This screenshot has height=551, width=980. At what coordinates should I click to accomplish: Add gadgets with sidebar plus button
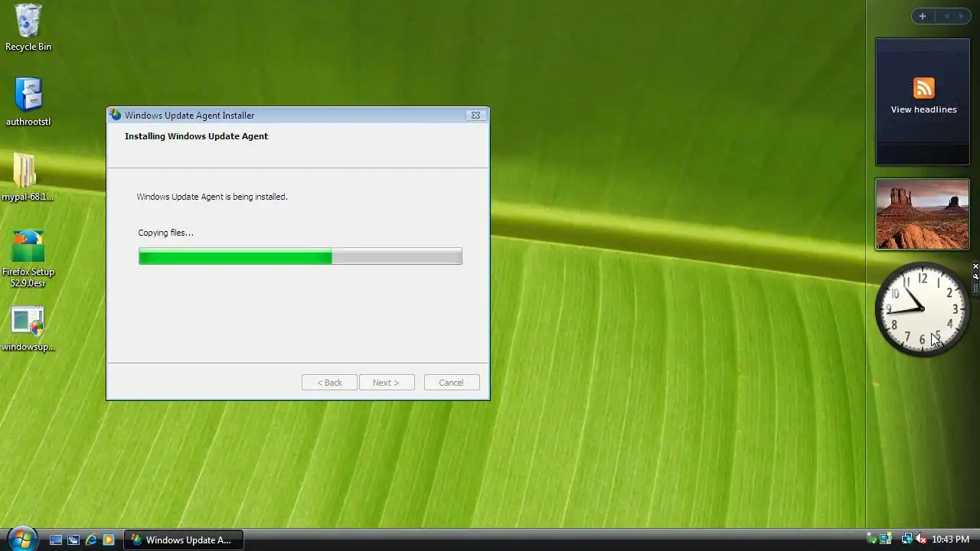[923, 16]
